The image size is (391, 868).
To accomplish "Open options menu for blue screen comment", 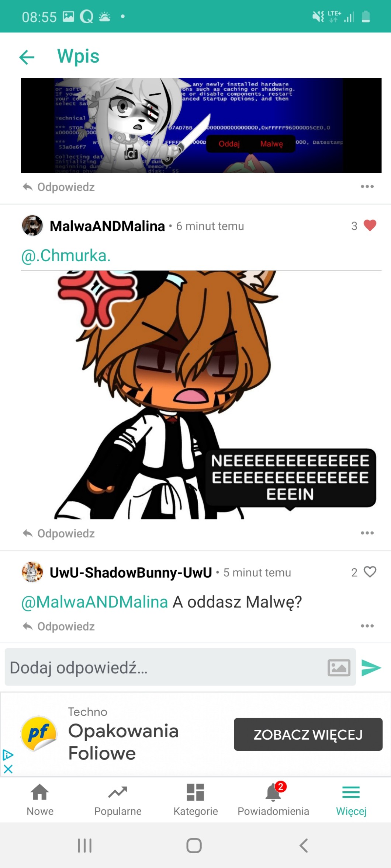I will point(367,187).
